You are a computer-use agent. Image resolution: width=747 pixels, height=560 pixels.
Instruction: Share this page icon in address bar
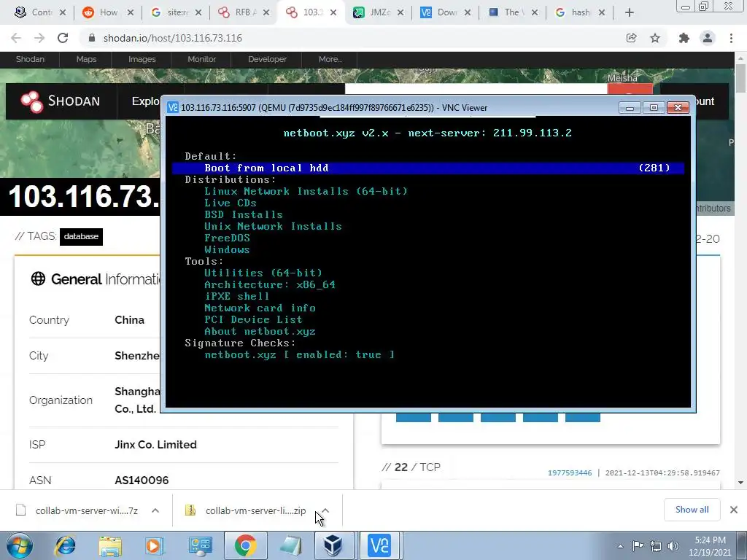click(x=631, y=38)
